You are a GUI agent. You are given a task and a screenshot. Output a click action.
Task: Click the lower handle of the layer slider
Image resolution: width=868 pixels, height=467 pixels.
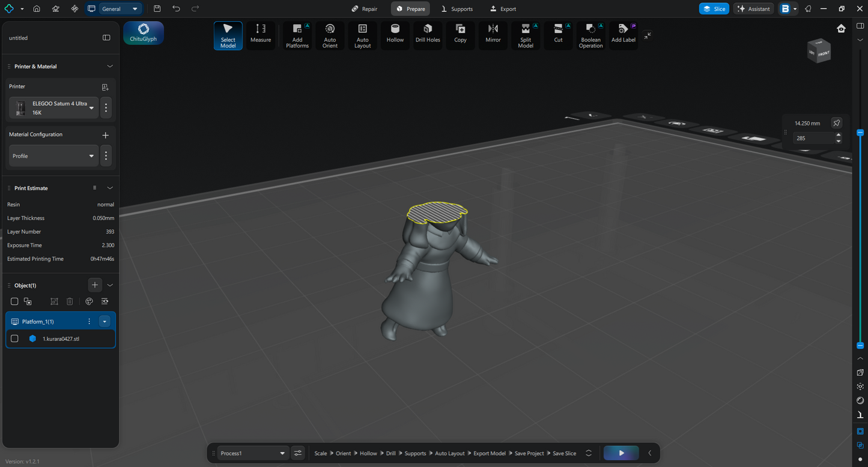tap(860, 345)
